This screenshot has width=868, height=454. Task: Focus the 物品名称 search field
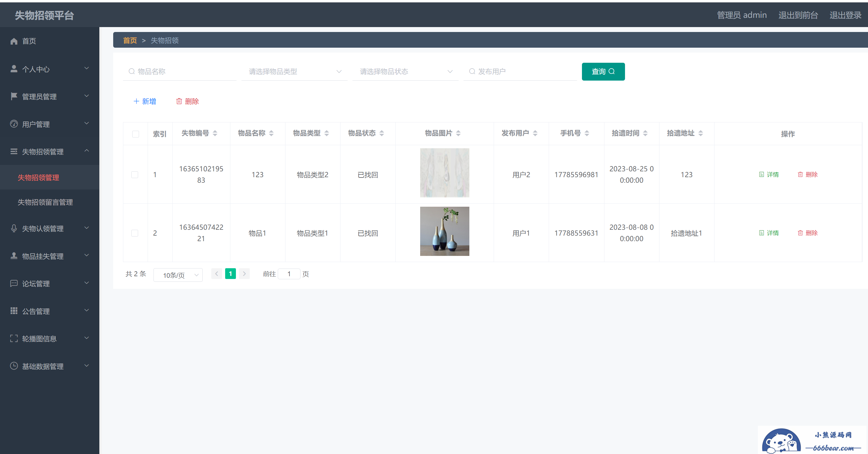point(180,71)
